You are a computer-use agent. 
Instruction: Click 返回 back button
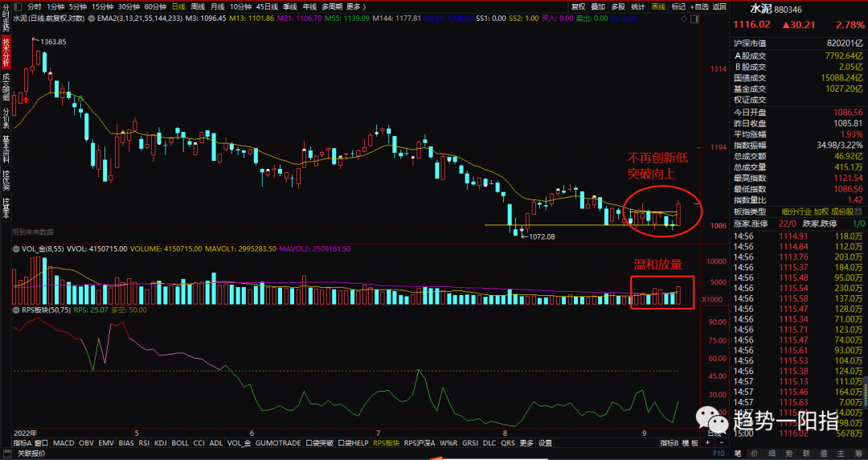point(719,6)
